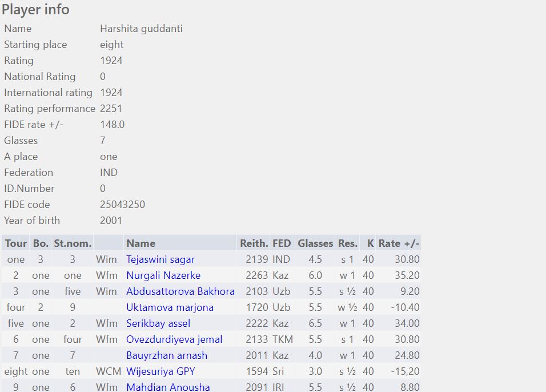Click the FIDE code value 25043250

coord(122,205)
